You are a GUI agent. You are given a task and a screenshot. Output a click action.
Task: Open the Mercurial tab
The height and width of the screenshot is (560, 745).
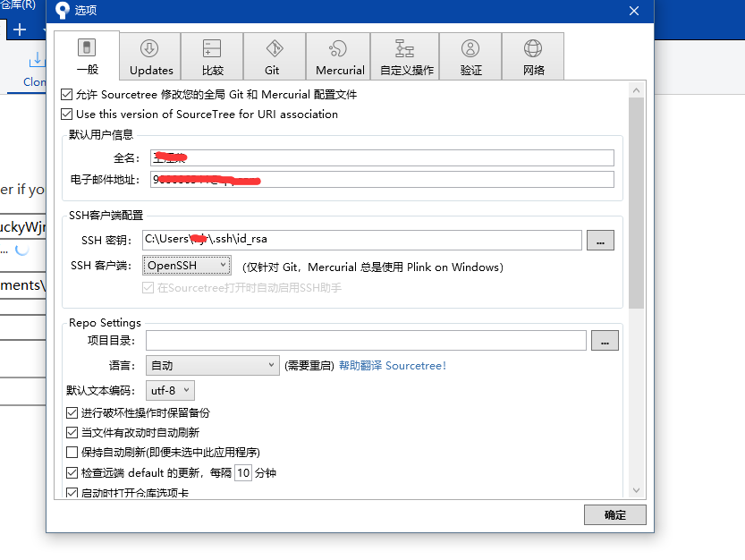(338, 56)
